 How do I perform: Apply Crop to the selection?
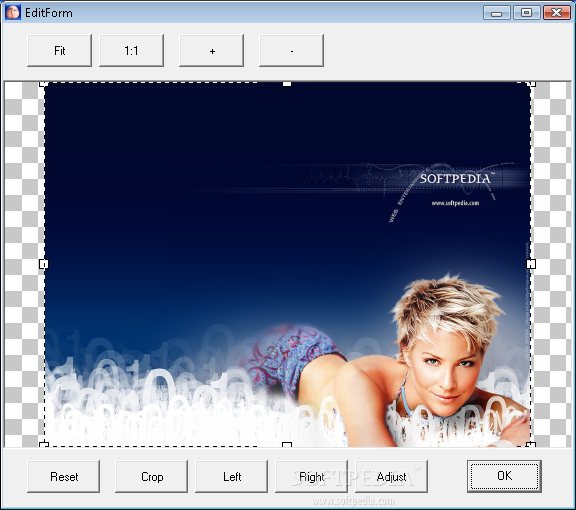point(151,477)
